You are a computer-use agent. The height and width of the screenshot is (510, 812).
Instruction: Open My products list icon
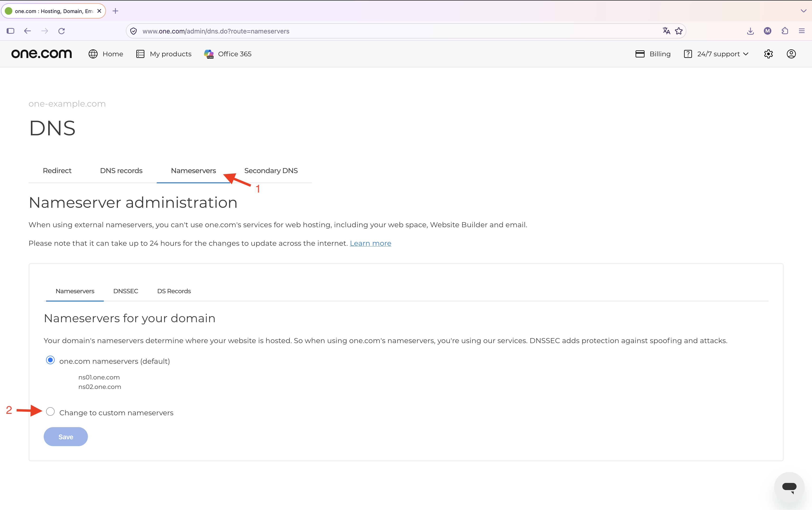pos(140,54)
